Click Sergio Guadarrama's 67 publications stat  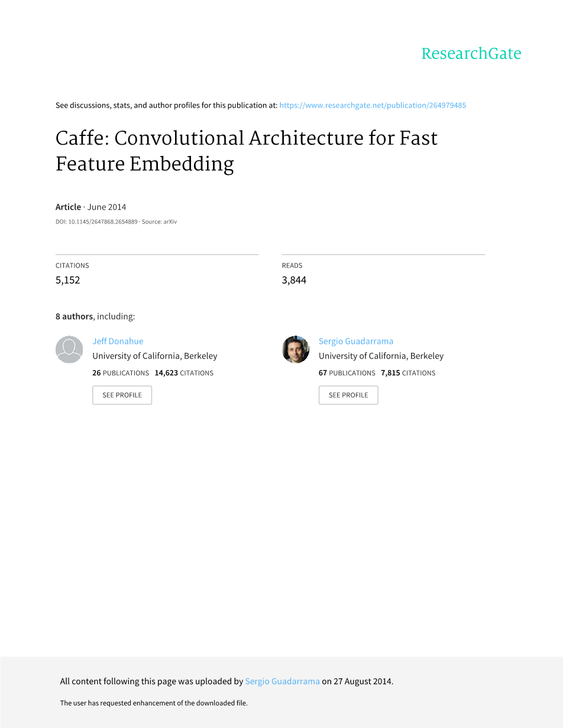coord(347,373)
